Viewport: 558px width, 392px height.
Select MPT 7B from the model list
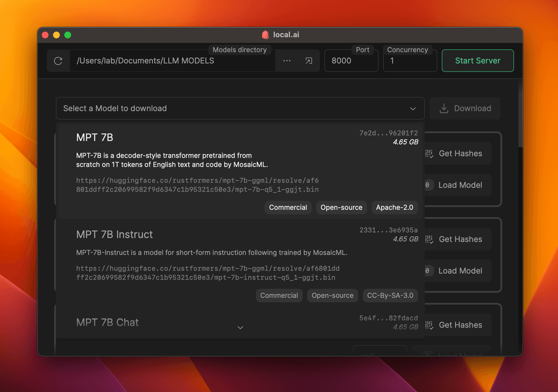tap(95, 138)
